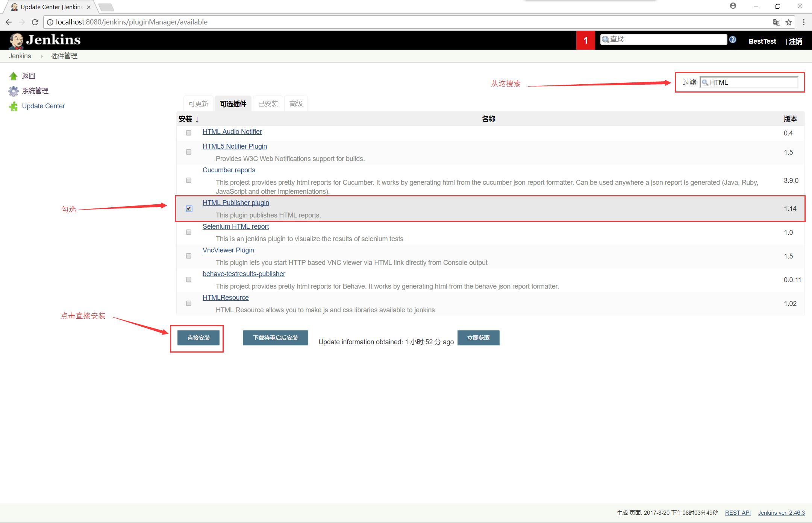Click version 1.14 in the HTML Publisher row

pyautogui.click(x=790, y=209)
